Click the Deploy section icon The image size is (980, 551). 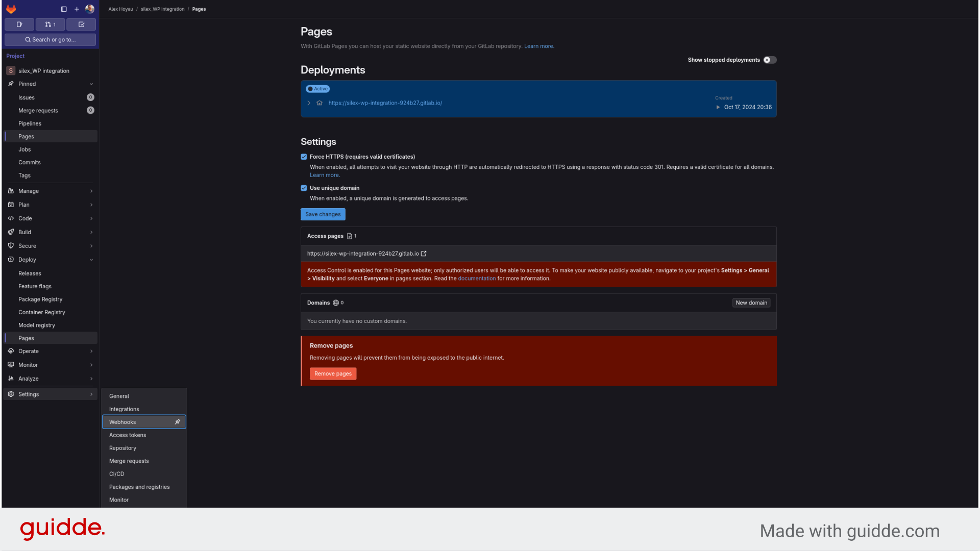coord(11,260)
